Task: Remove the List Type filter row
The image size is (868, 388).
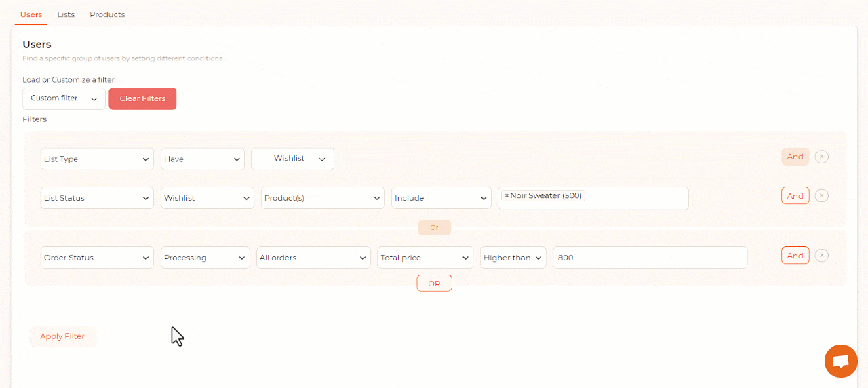Action: tap(821, 157)
